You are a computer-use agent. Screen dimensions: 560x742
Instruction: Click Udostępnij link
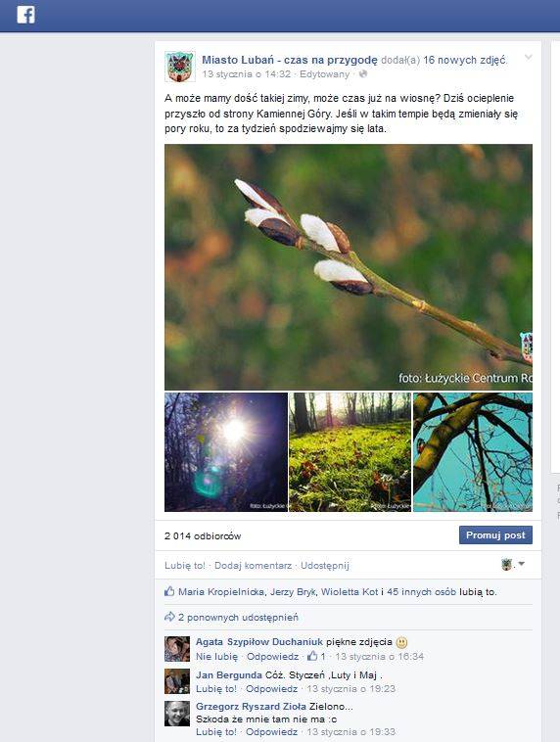[x=325, y=566]
